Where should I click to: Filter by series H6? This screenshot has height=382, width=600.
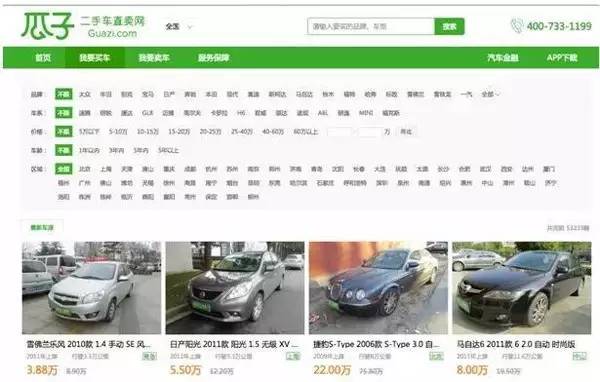241,113
